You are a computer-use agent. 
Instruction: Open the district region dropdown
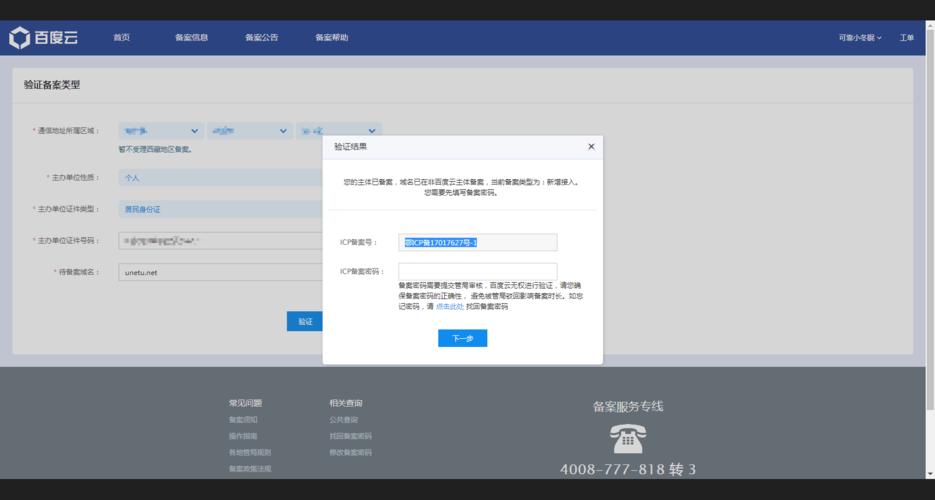(x=339, y=131)
